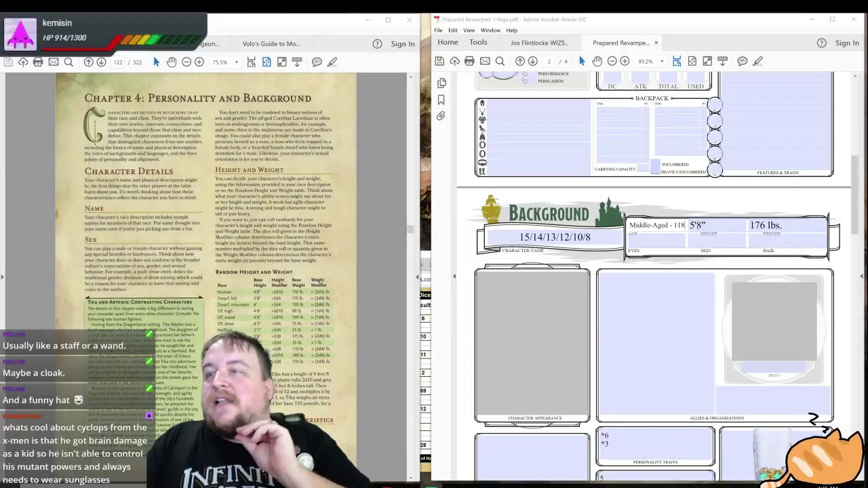Click the Personality Traits text field
Image resolution: width=868 pixels, height=488 pixels.
pos(655,444)
